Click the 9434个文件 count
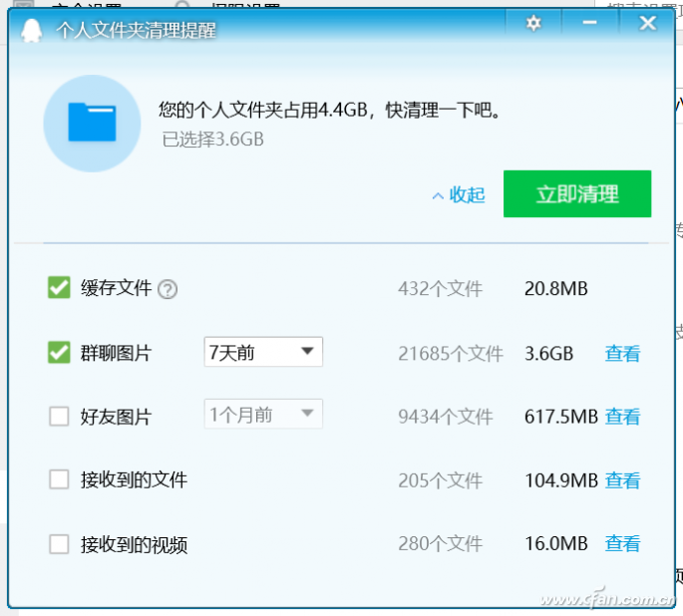The image size is (683, 616). click(x=446, y=417)
